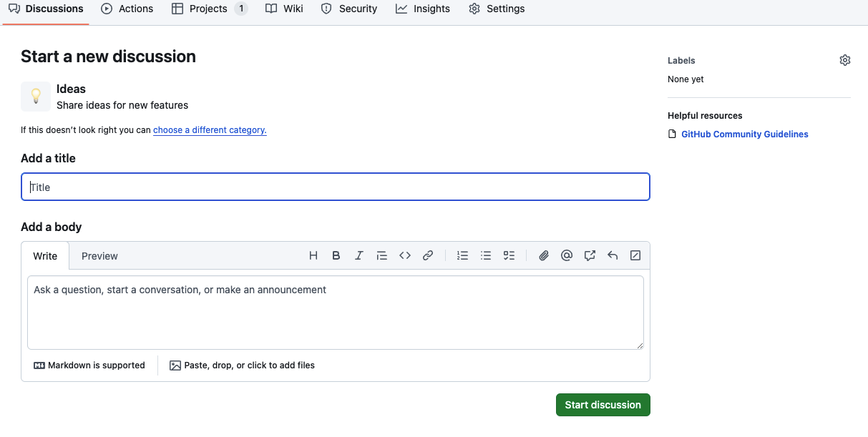This screenshot has height=437, width=868.
Task: Insert a code snippet from the toolbar
Action: click(x=405, y=255)
